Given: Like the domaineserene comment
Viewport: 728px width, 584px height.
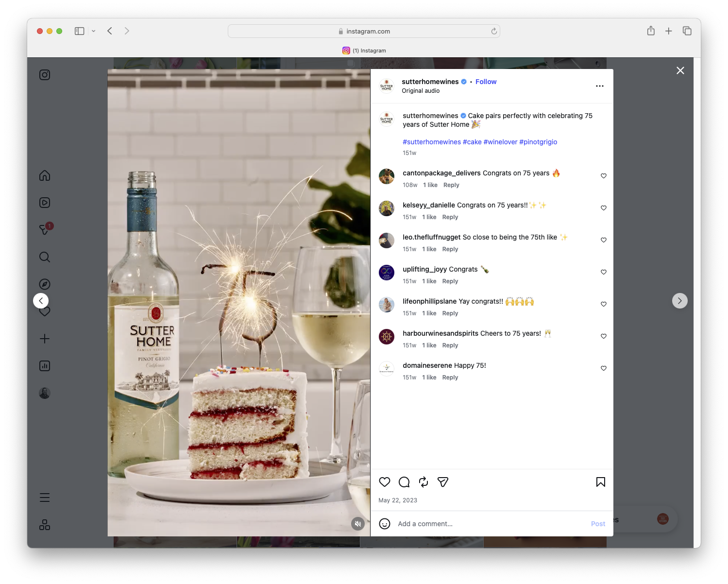Looking at the screenshot, I should point(604,368).
